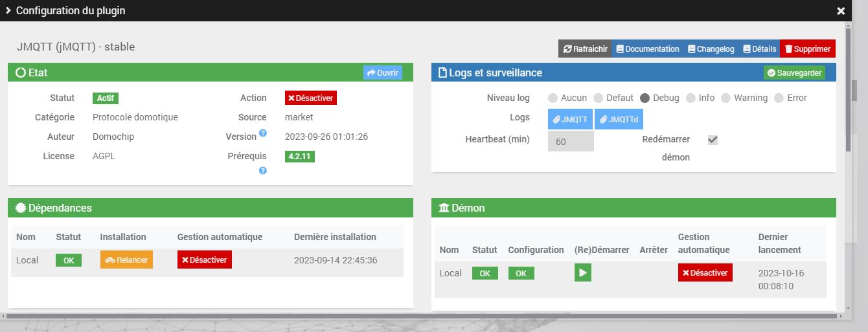The image size is (868, 332).
Task: Select the Warning log level
Action: tap(725, 98)
